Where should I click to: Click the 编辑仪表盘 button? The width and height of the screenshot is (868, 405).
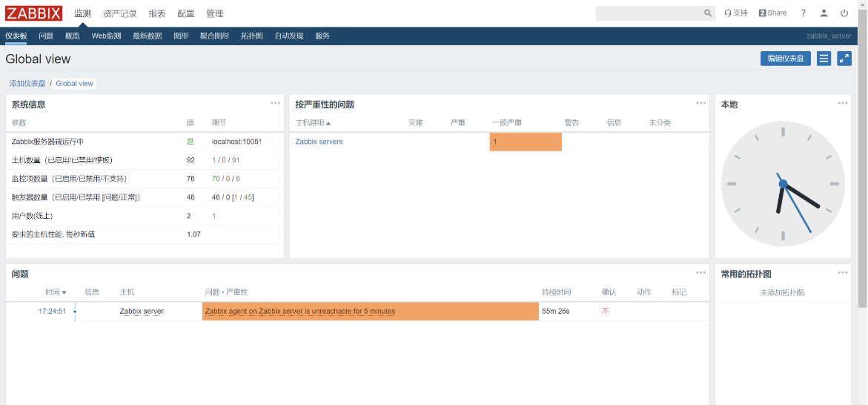786,58
